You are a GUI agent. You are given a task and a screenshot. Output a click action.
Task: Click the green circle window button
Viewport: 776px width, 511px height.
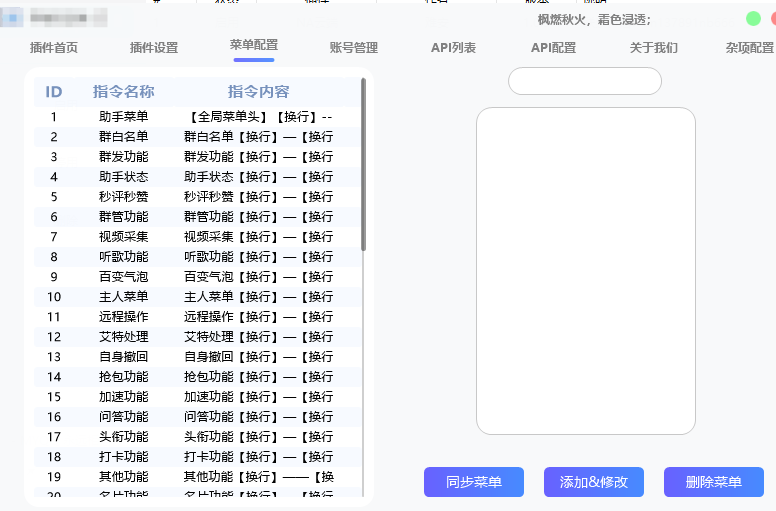[753, 19]
